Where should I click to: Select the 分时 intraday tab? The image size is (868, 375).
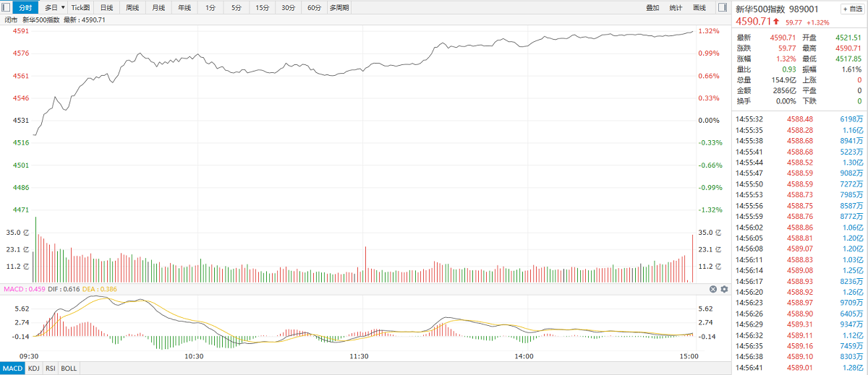click(25, 7)
